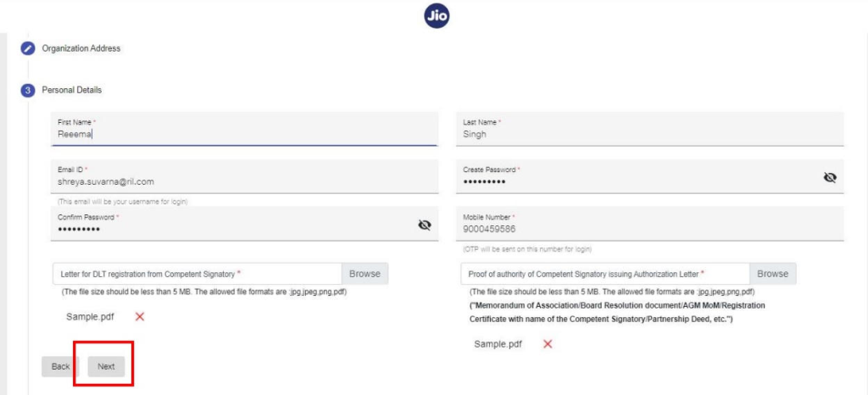Click the Proof of authority file box
Image resolution: width=868 pixels, height=395 pixels.
605,274
